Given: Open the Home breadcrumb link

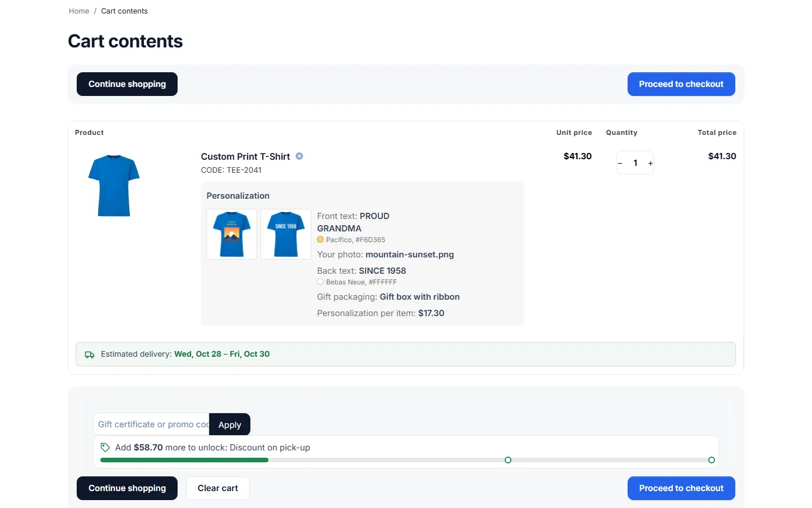Looking at the screenshot, I should (79, 11).
